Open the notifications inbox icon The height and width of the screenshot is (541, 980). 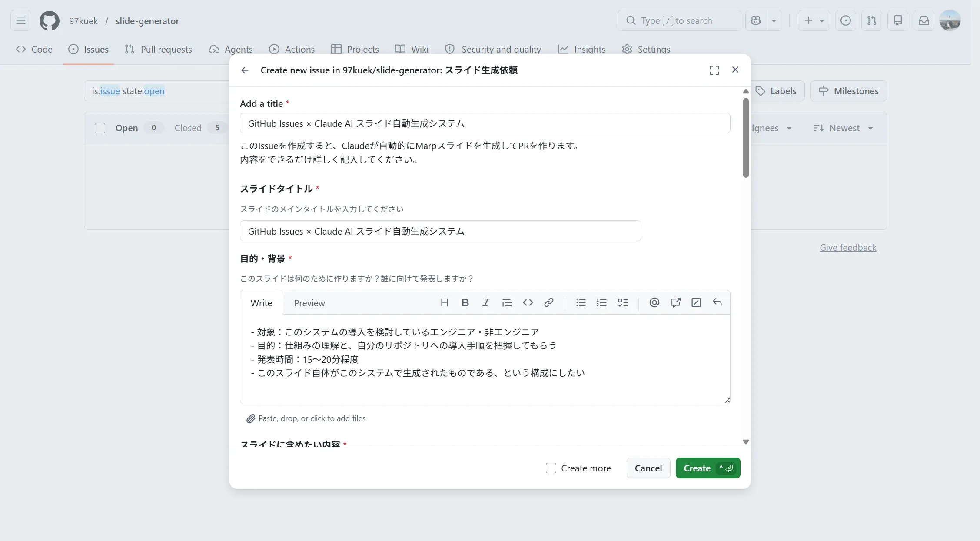point(924,20)
